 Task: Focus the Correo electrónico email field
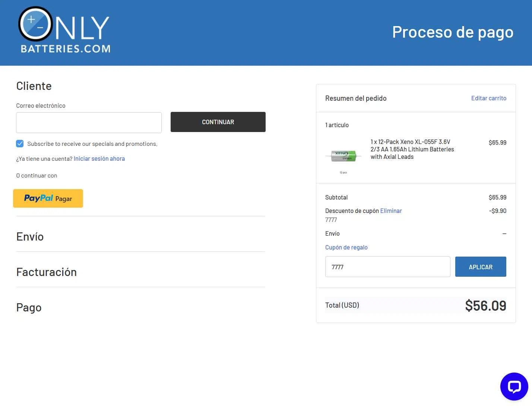point(89,123)
